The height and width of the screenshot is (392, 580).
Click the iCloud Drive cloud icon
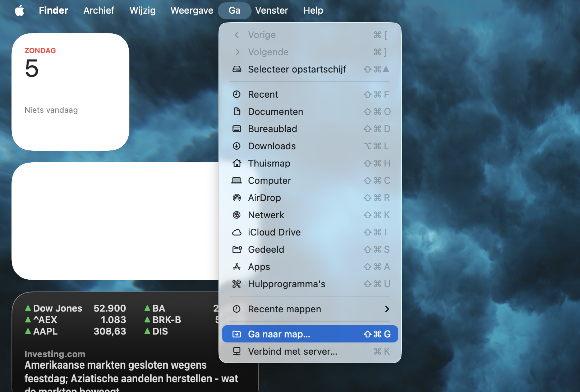coord(236,232)
